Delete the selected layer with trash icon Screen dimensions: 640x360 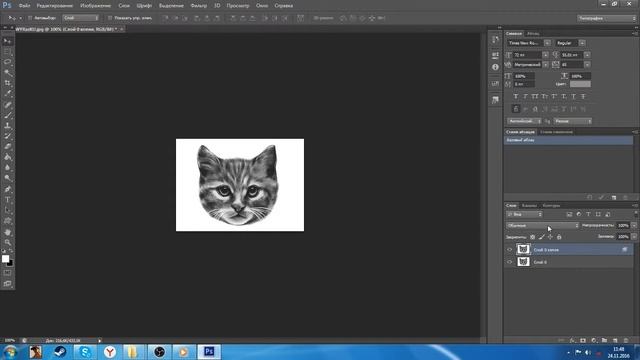click(626, 340)
